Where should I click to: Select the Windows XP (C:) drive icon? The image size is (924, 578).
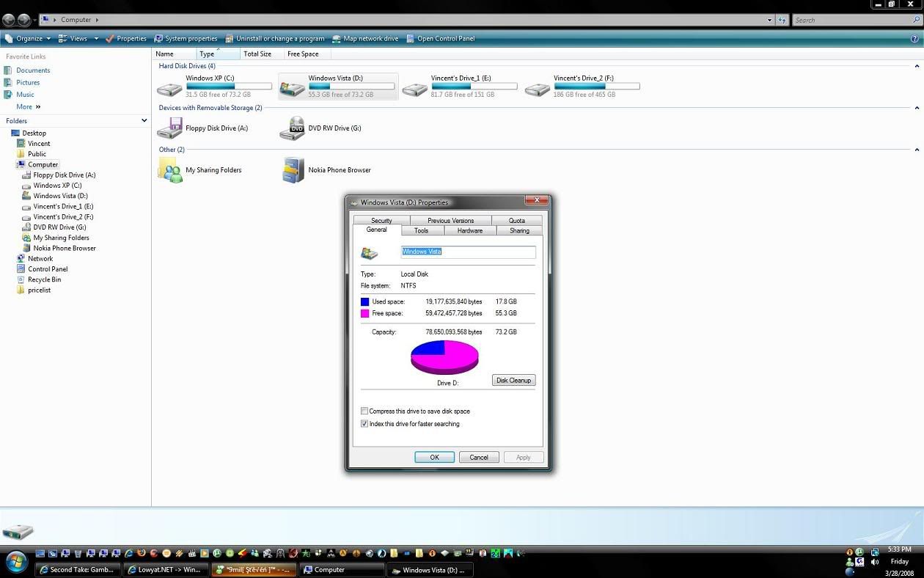pyautogui.click(x=170, y=89)
